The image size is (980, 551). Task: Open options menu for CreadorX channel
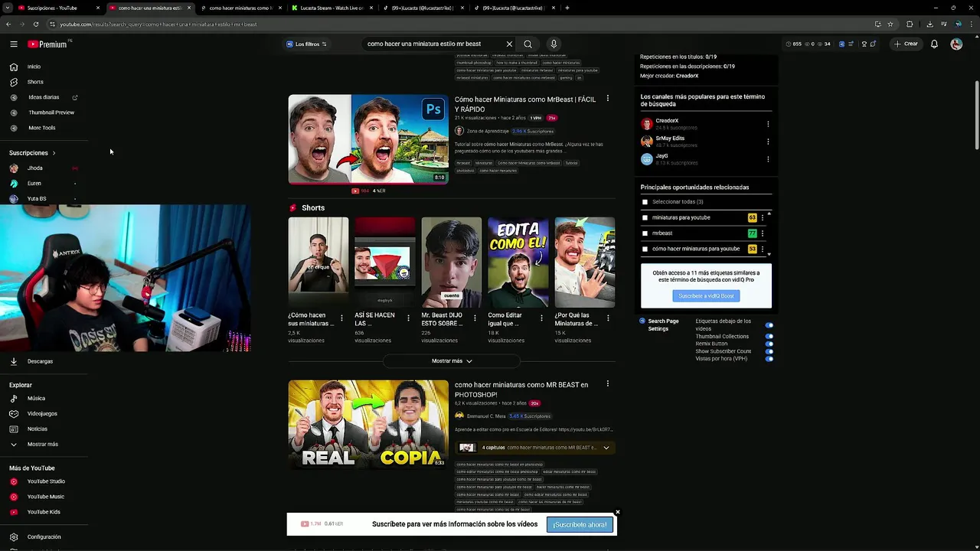[x=768, y=124]
